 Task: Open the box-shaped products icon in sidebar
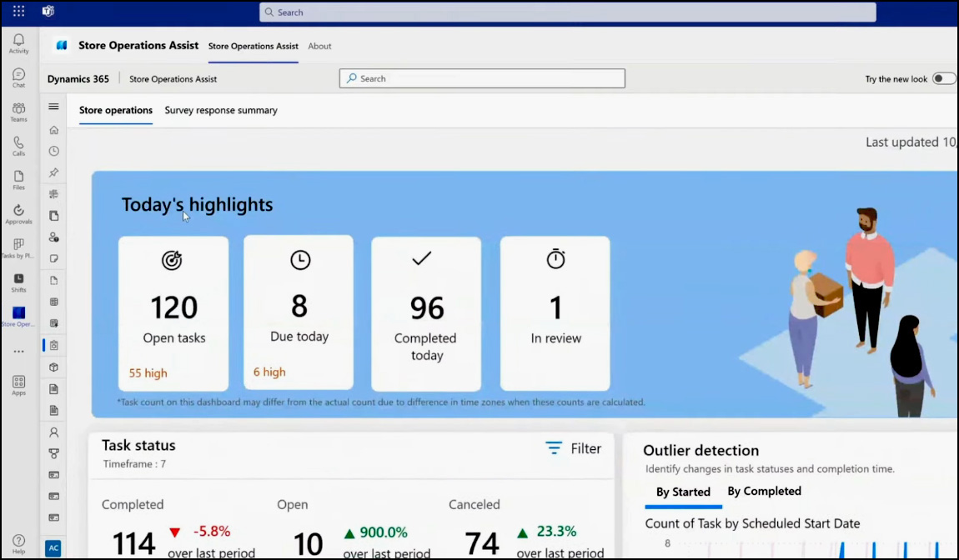pyautogui.click(x=54, y=367)
